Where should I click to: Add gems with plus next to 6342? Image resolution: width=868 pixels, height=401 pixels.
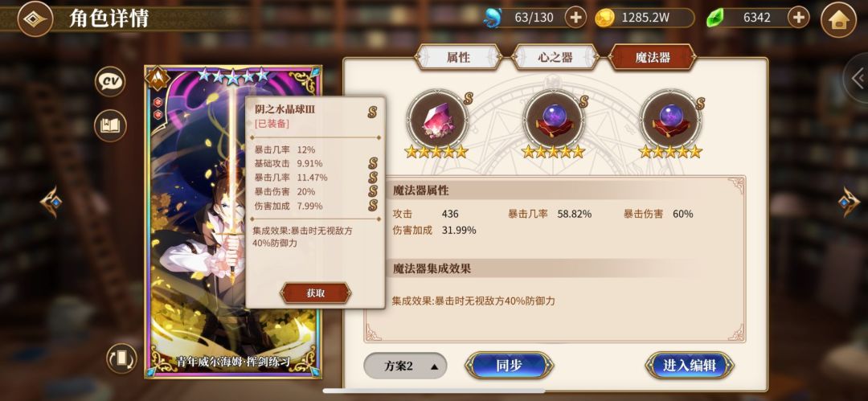[798, 18]
